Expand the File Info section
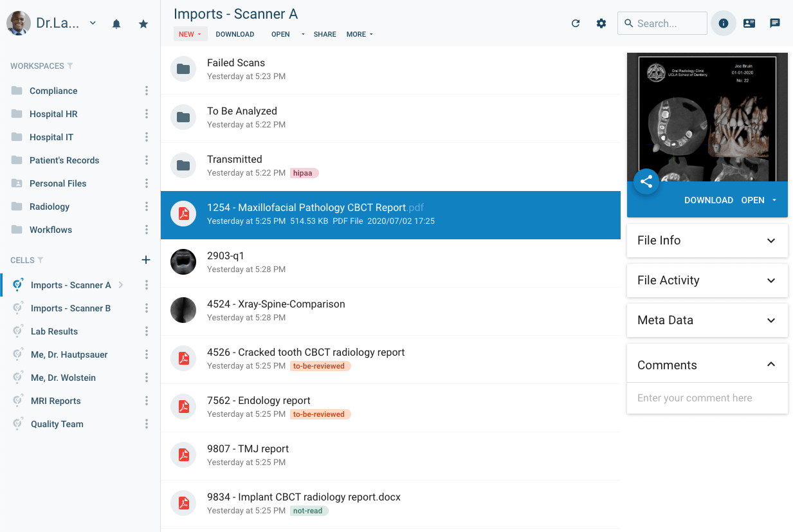793x532 pixels. [707, 241]
